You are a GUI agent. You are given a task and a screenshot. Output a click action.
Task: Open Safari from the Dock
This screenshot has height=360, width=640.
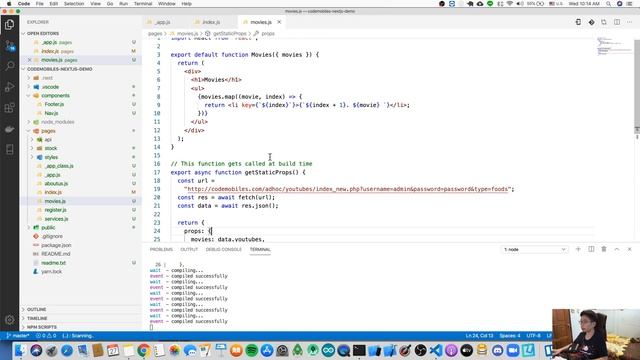(67, 350)
